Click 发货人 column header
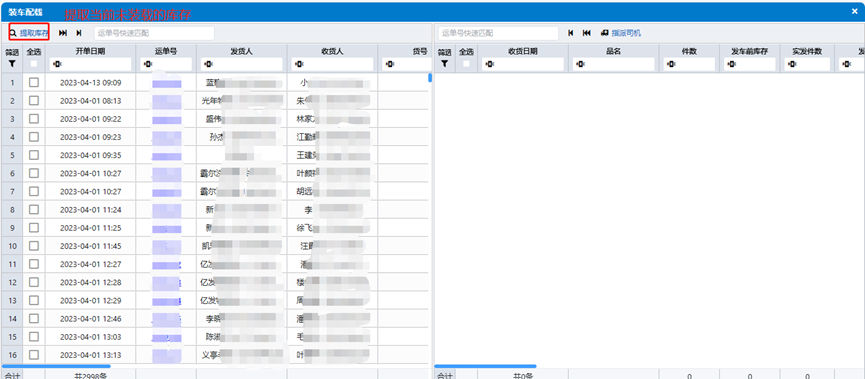 click(x=242, y=51)
